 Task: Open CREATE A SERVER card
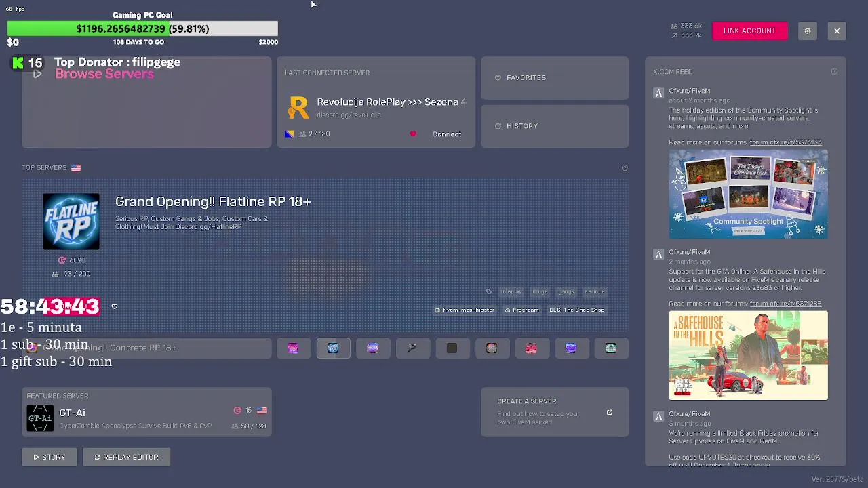pos(555,412)
